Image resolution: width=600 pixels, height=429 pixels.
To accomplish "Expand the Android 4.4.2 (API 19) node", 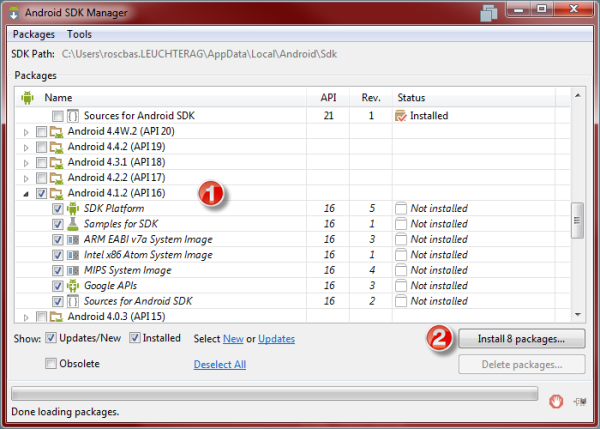I will pos(26,148).
